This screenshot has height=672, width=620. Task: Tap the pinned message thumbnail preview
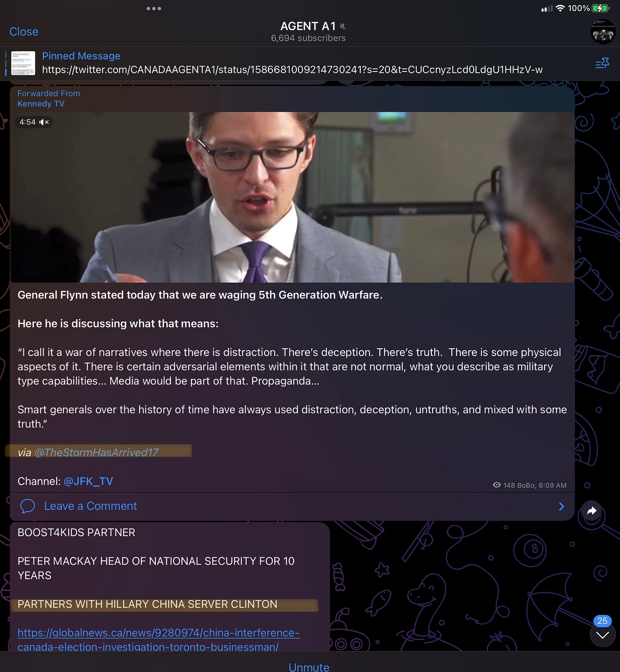click(23, 63)
